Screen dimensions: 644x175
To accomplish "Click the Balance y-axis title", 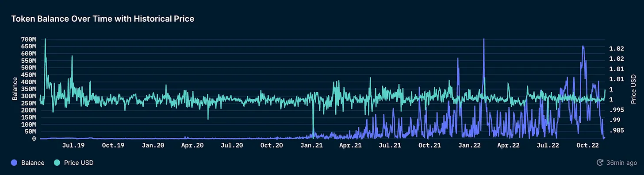I will click(x=15, y=89).
